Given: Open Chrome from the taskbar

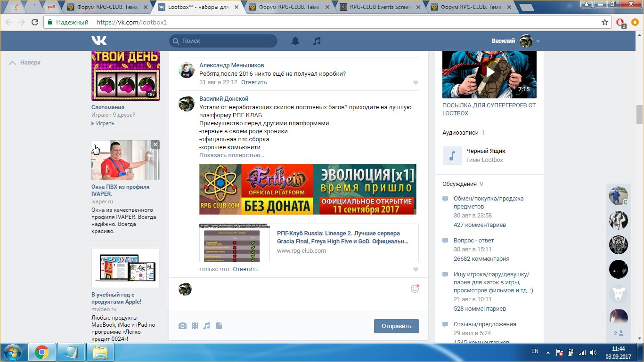Looking at the screenshot, I should [x=42, y=352].
